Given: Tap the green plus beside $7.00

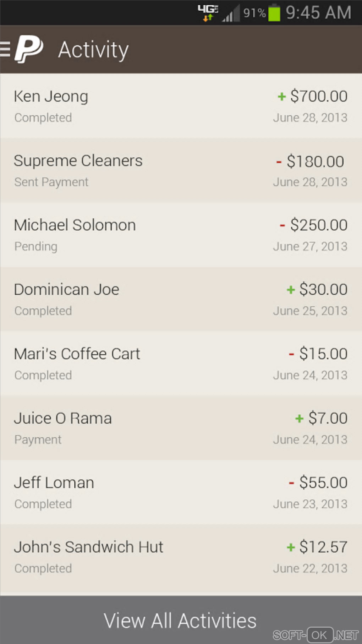Looking at the screenshot, I should (x=299, y=419).
